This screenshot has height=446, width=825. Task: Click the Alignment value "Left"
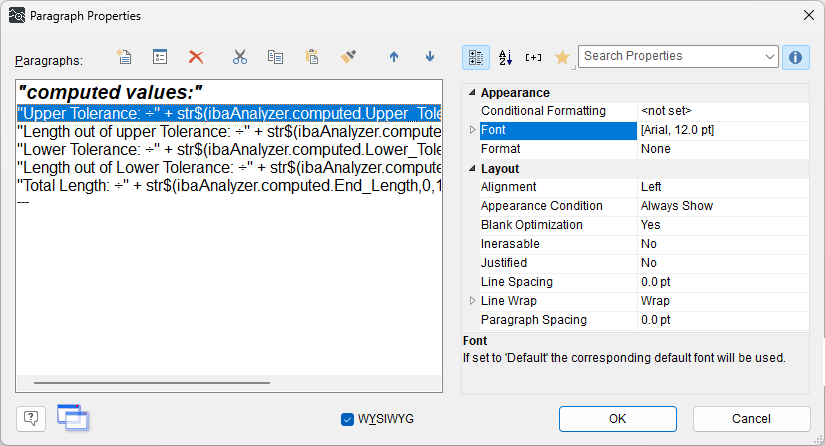pyautogui.click(x=651, y=187)
